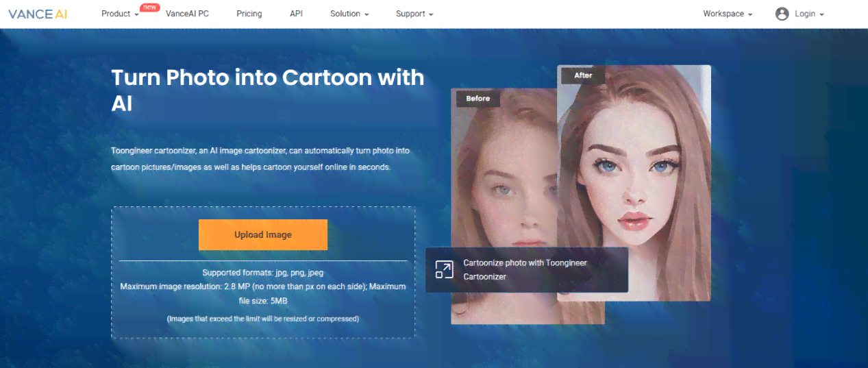The height and width of the screenshot is (368, 868).
Task: Open the Login dropdown
Action: [809, 14]
